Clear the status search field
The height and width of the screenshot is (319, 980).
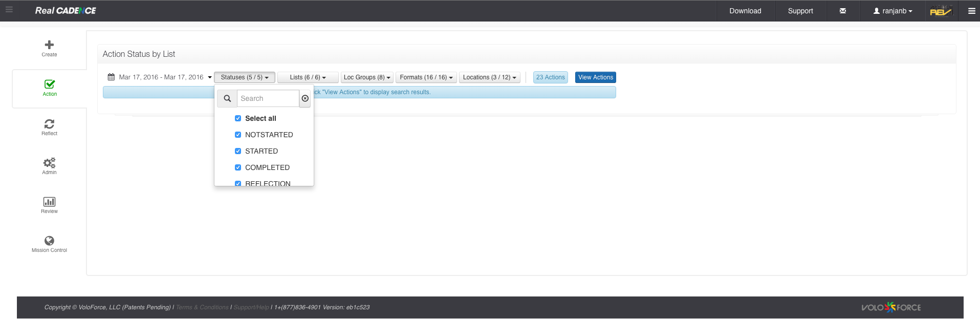[305, 98]
